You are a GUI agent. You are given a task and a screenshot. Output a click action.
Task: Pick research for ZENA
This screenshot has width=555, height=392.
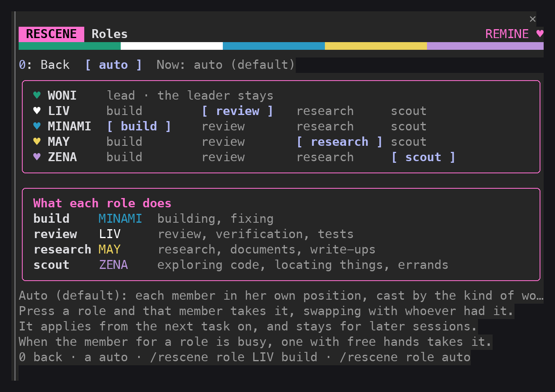click(x=325, y=157)
